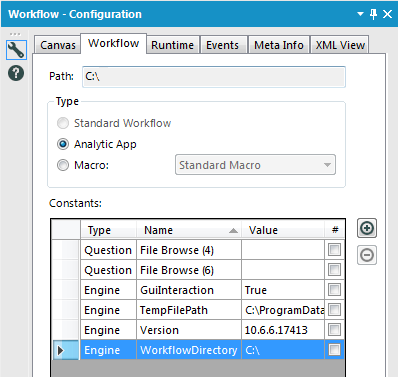The image size is (398, 377).
Task: Select the File Browse (4) name cell
Action: pos(189,250)
